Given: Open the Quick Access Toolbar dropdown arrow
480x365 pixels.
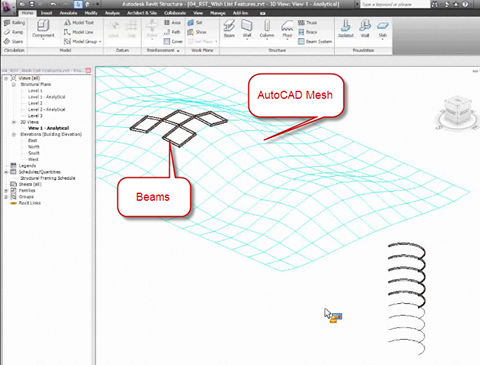Looking at the screenshot, I should [x=97, y=4].
